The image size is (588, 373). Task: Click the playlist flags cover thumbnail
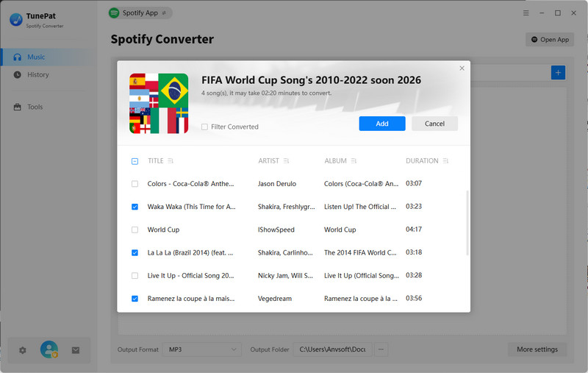(159, 103)
